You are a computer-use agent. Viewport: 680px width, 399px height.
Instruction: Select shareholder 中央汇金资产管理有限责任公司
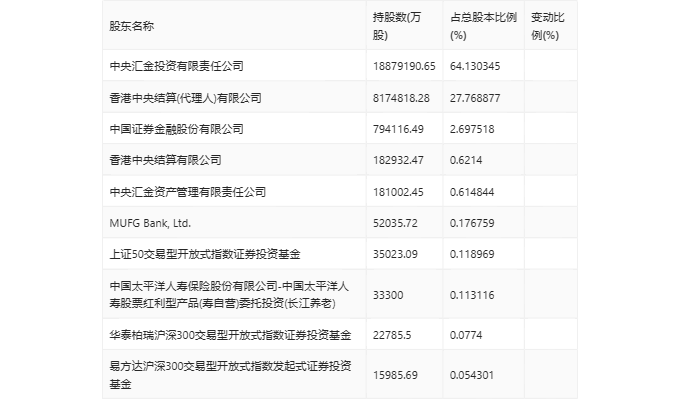[188, 192]
